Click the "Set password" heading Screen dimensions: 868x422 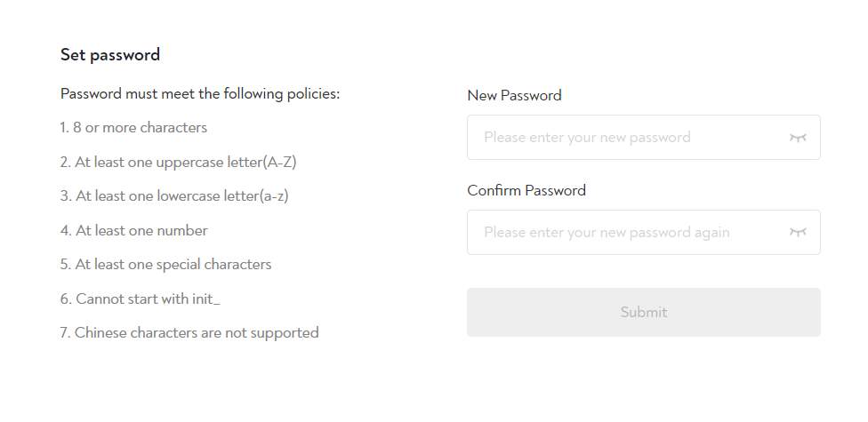(110, 55)
